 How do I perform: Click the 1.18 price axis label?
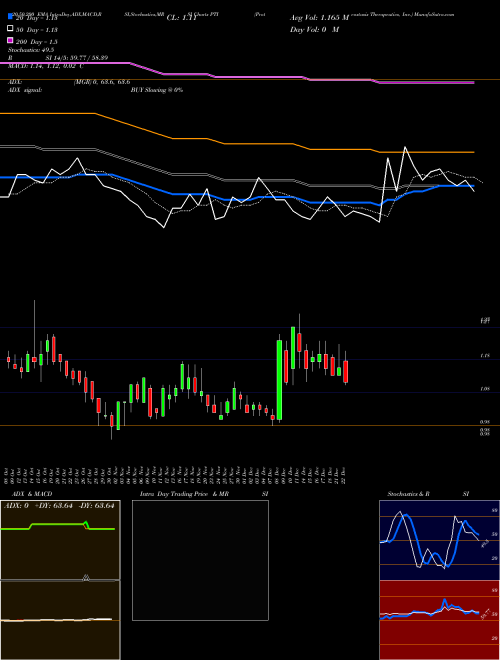[x=485, y=356]
